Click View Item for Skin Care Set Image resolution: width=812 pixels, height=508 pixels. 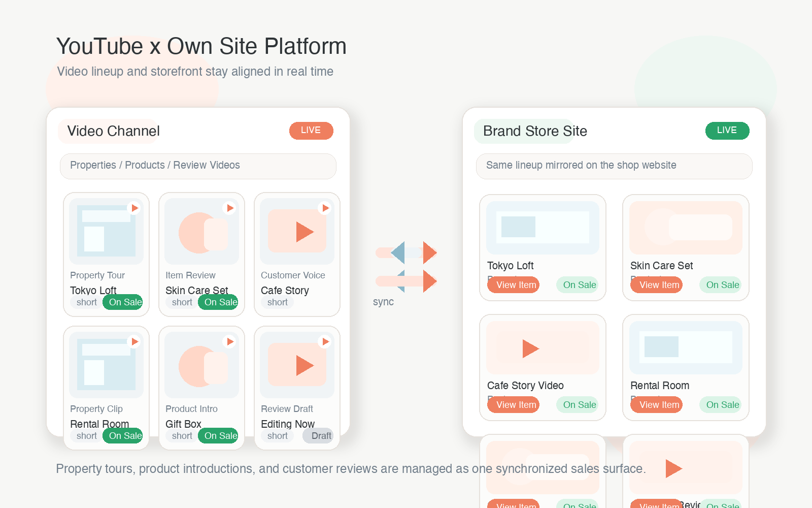coord(657,285)
